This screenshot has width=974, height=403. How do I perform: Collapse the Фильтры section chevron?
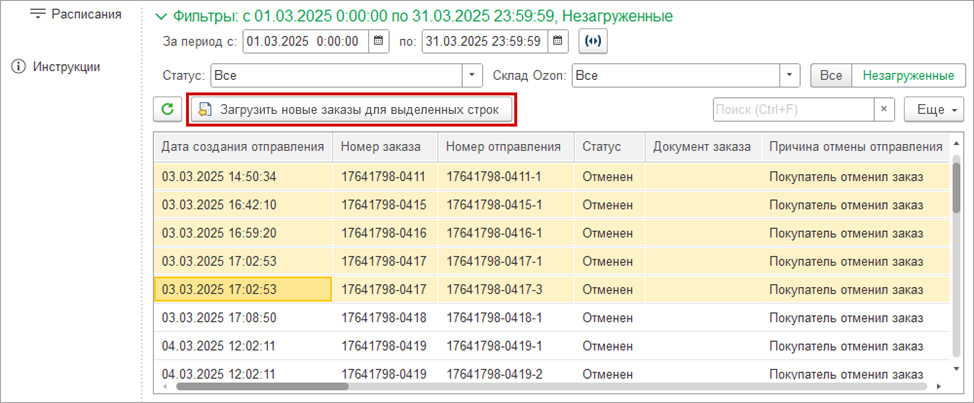point(162,17)
